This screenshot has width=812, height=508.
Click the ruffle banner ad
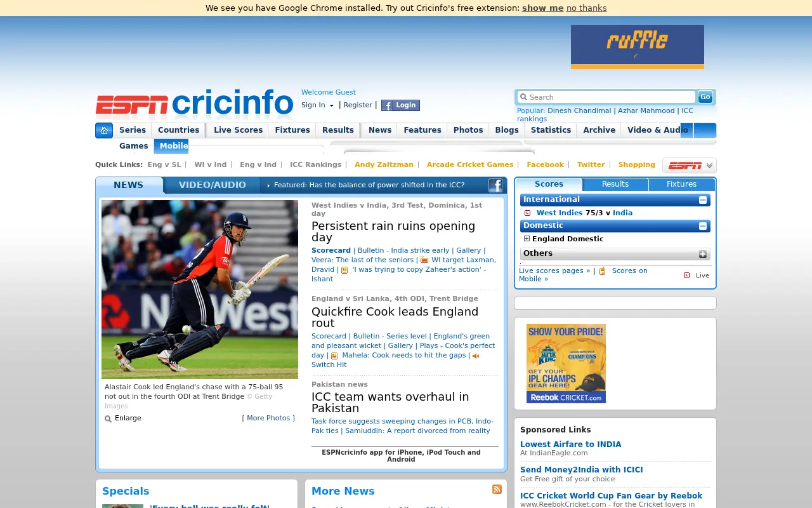(638, 47)
